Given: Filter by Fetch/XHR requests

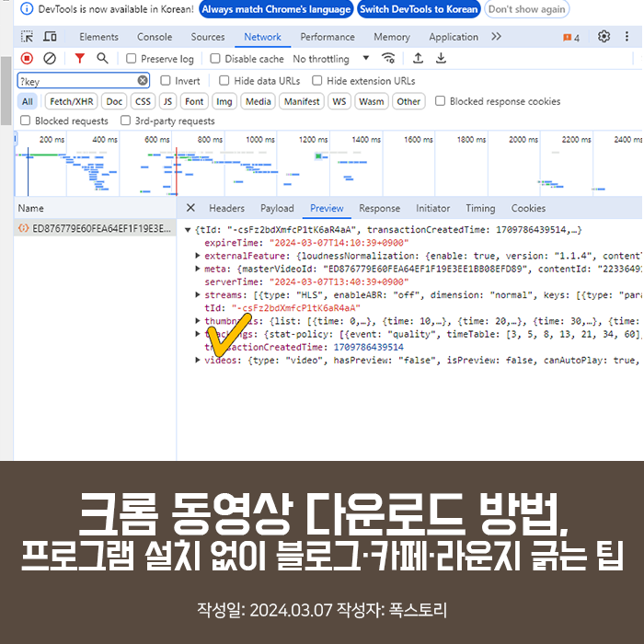Looking at the screenshot, I should point(72,101).
